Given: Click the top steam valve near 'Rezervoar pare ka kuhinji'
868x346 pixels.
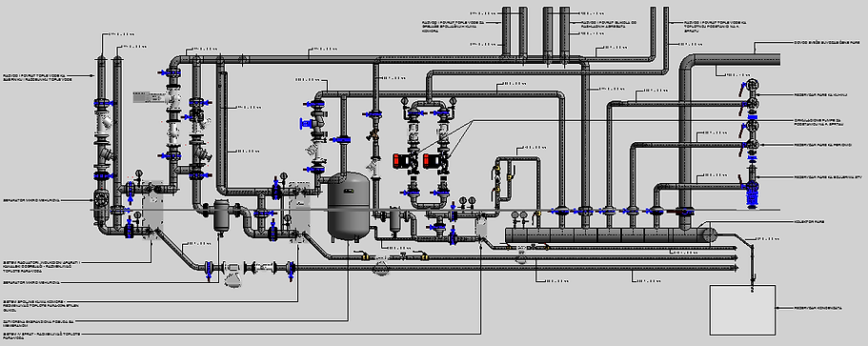Looking at the screenshot, I should coord(752,86).
